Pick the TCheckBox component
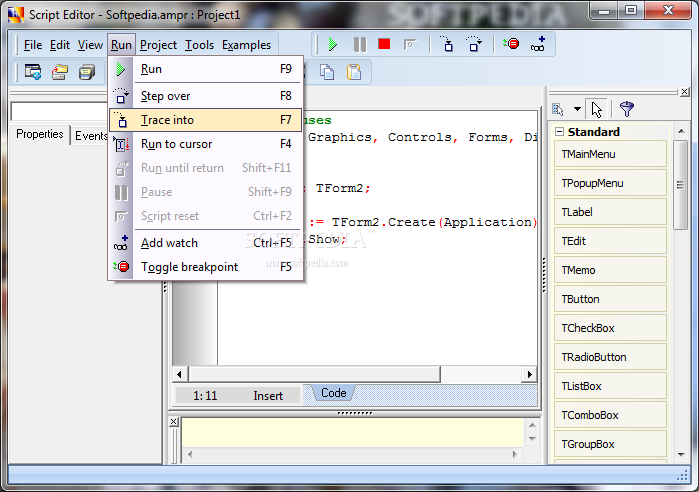This screenshot has width=699, height=492. (610, 328)
